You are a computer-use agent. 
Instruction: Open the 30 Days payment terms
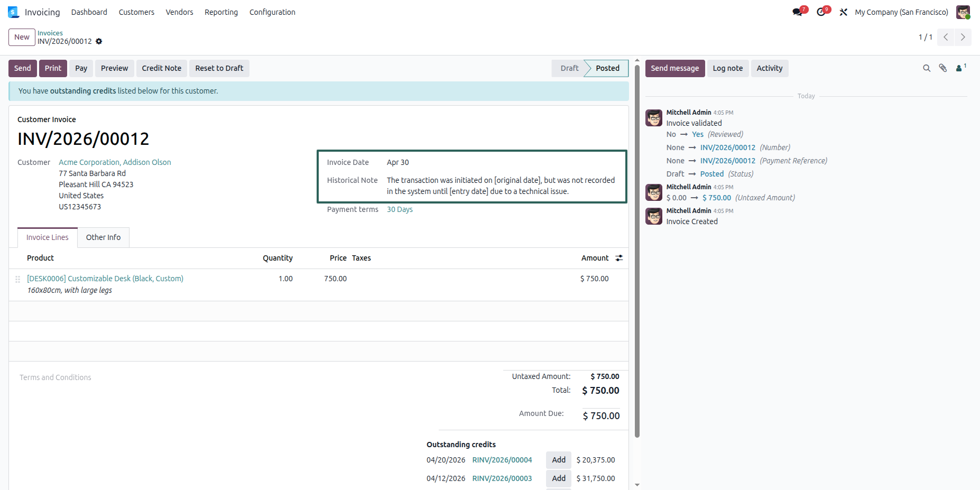click(400, 209)
